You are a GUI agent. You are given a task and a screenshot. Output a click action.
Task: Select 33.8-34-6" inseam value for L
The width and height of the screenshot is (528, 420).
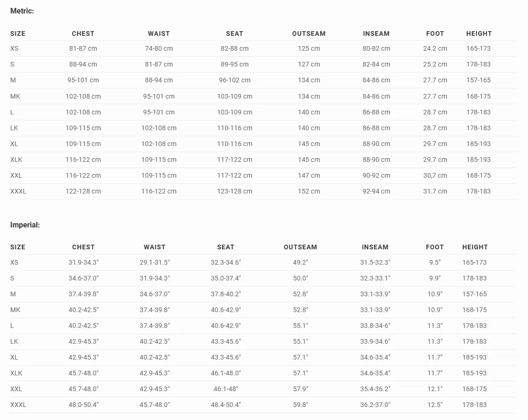point(375,326)
